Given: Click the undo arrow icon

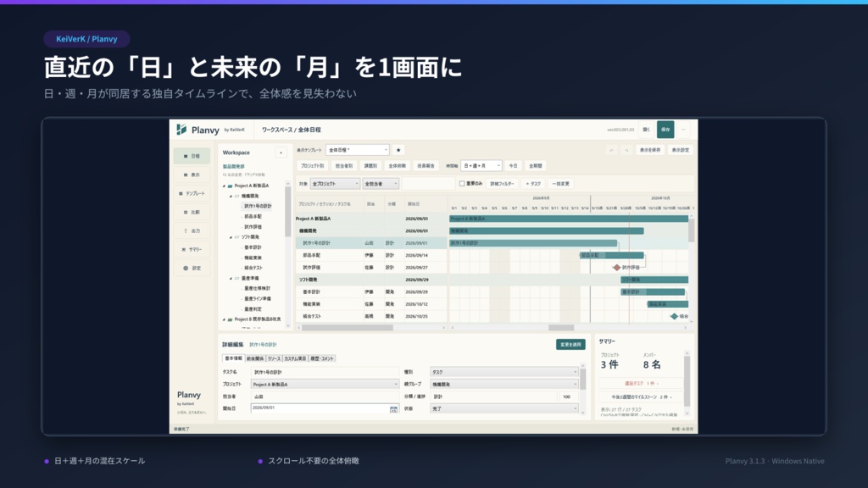Looking at the screenshot, I should [612, 150].
